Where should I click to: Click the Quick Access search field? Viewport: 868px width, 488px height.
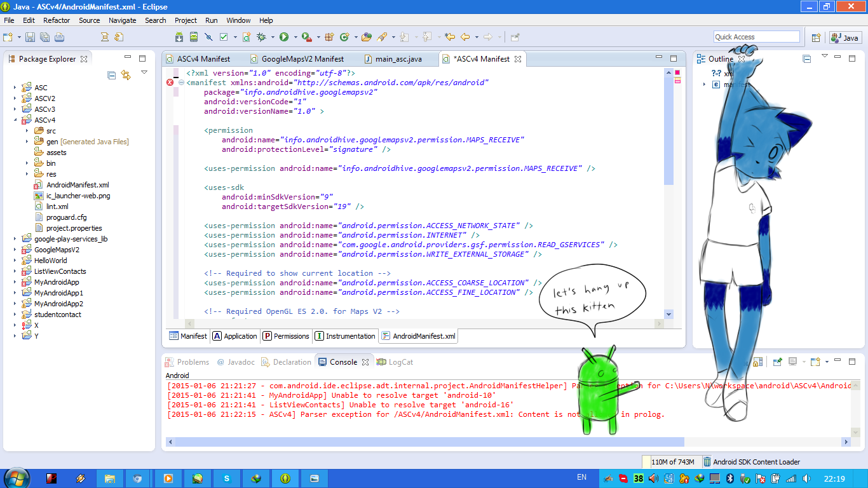pyautogui.click(x=756, y=37)
